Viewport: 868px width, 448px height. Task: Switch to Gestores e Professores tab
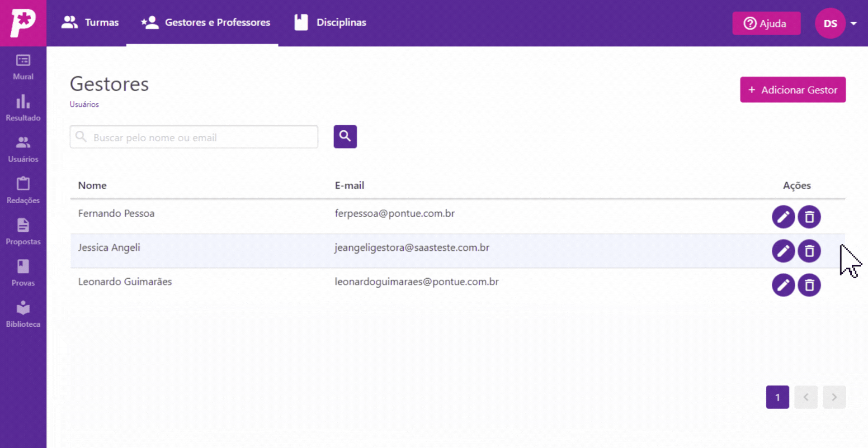pyautogui.click(x=203, y=23)
